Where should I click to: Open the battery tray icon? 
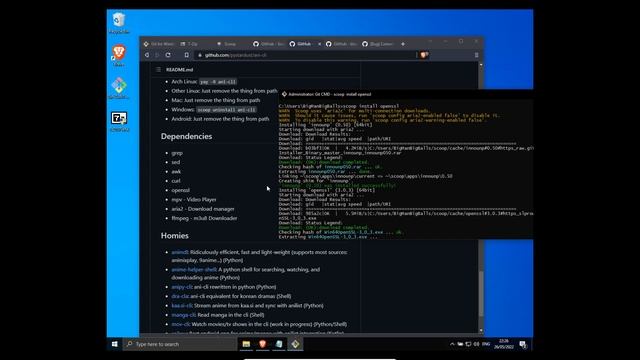pos(460,344)
